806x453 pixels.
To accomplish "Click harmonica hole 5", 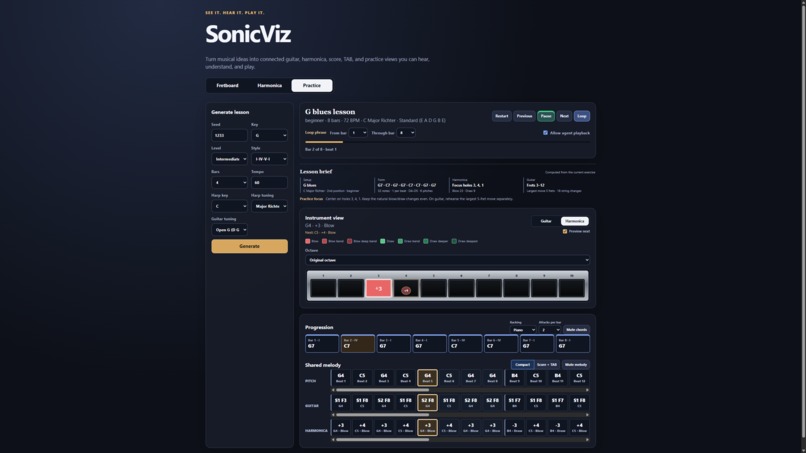I will tap(433, 288).
